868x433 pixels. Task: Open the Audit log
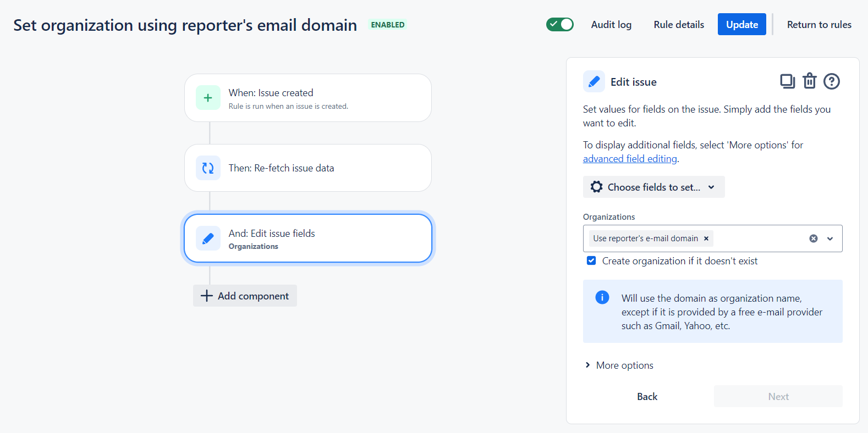tap(611, 24)
